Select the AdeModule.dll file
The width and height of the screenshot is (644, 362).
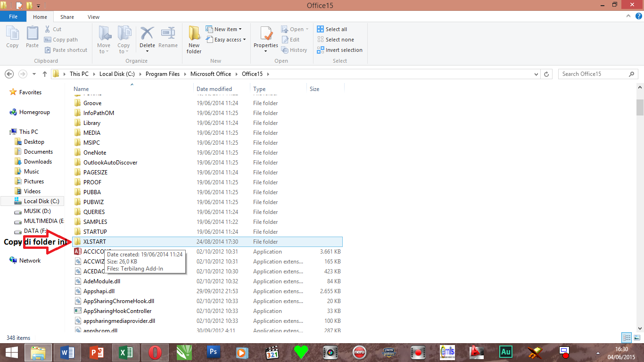207,281
